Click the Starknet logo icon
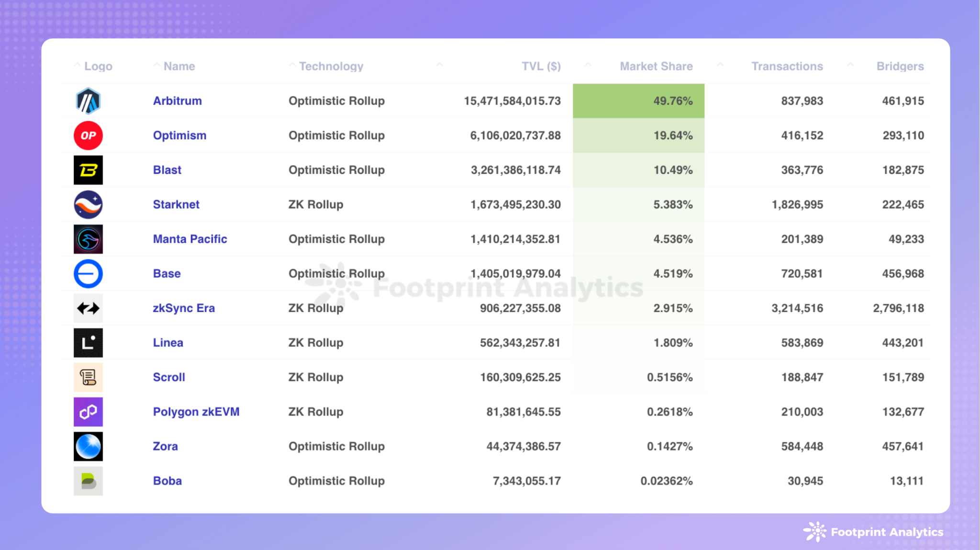The height and width of the screenshot is (550, 980). pyautogui.click(x=88, y=204)
